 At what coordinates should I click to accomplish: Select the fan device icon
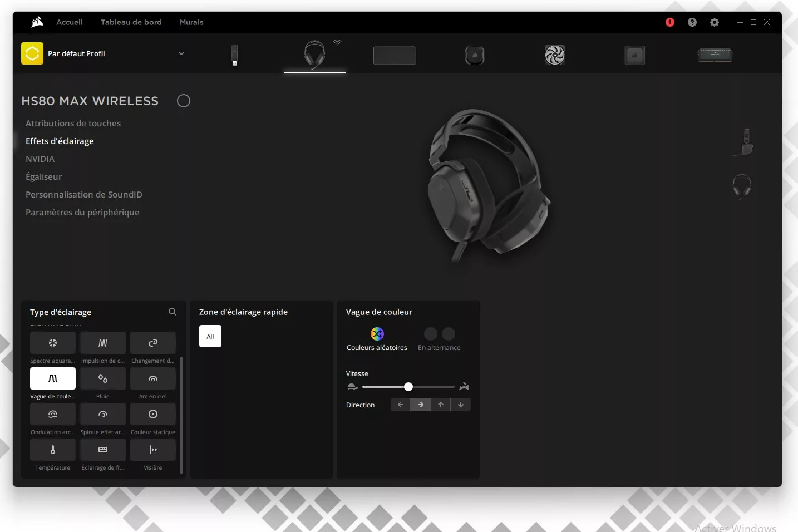tap(555, 55)
